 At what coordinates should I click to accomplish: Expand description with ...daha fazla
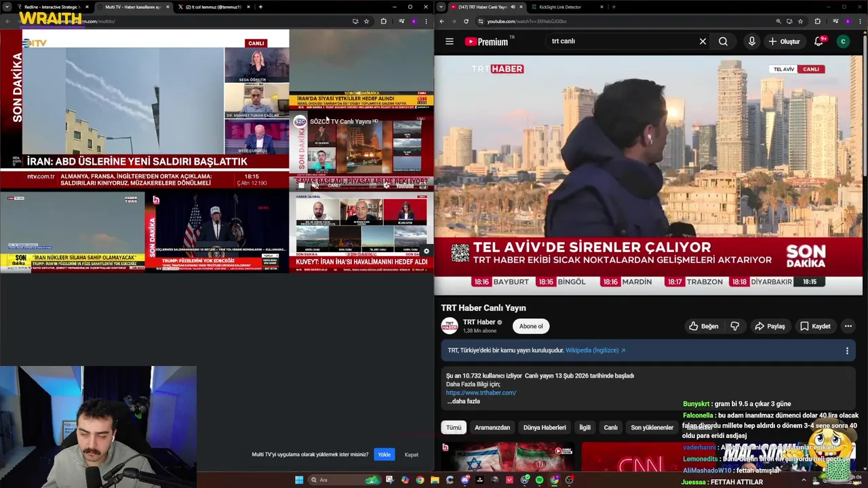coord(464,401)
